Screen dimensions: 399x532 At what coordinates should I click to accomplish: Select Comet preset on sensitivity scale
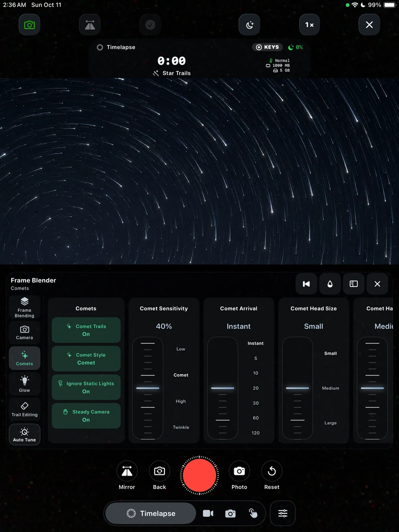(181, 375)
